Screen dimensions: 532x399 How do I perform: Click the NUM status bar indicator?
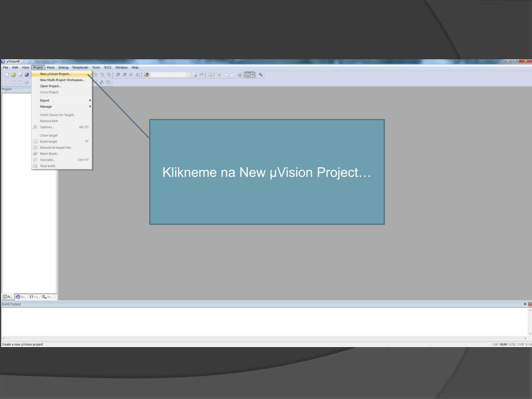tap(503, 344)
